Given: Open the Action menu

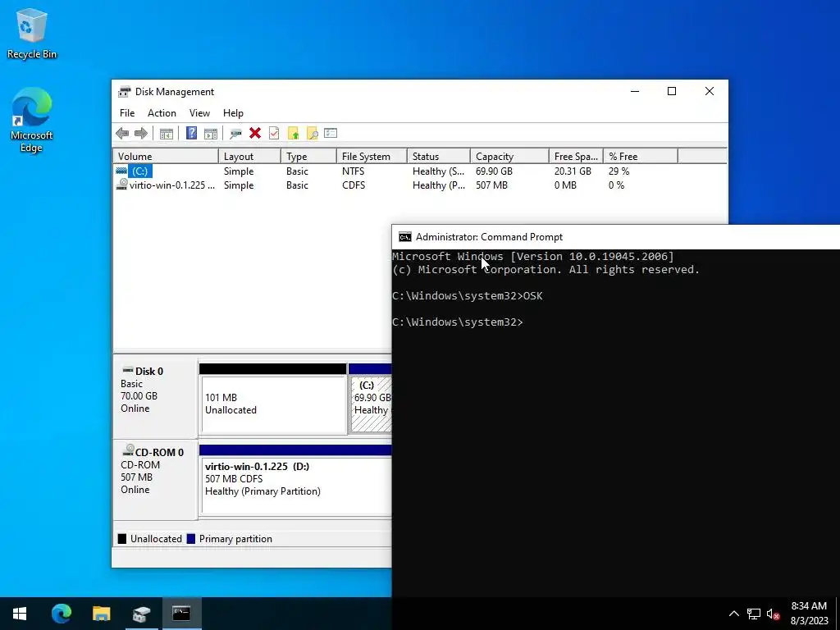Looking at the screenshot, I should coord(162,113).
